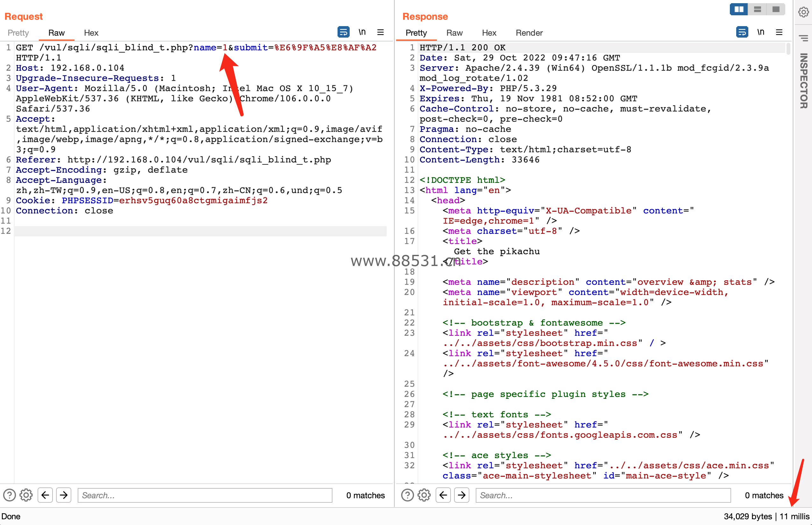The image size is (812, 525).
Task: Click the Content-Length 33646 header
Action: coord(480,160)
